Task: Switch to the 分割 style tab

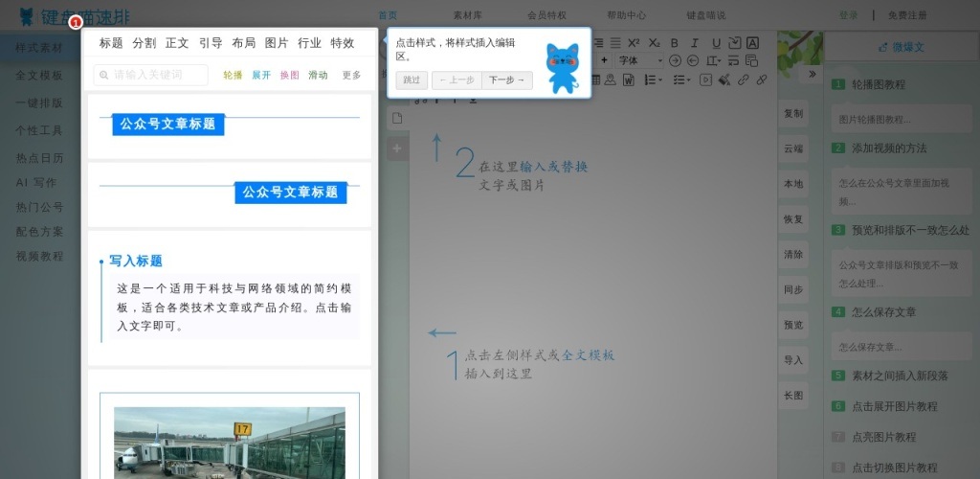Action: tap(144, 43)
